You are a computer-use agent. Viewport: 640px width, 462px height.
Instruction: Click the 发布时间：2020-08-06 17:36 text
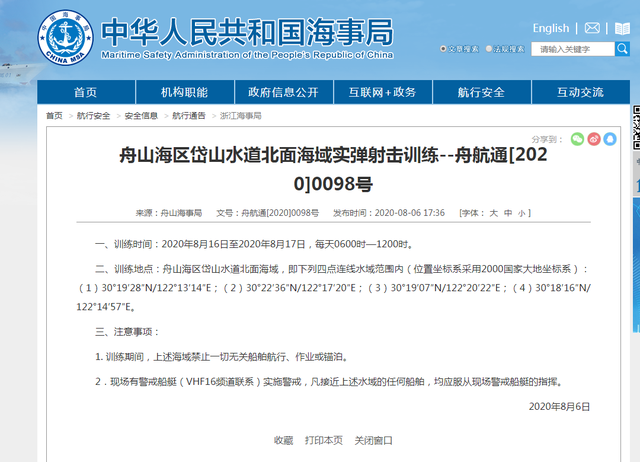(x=389, y=213)
